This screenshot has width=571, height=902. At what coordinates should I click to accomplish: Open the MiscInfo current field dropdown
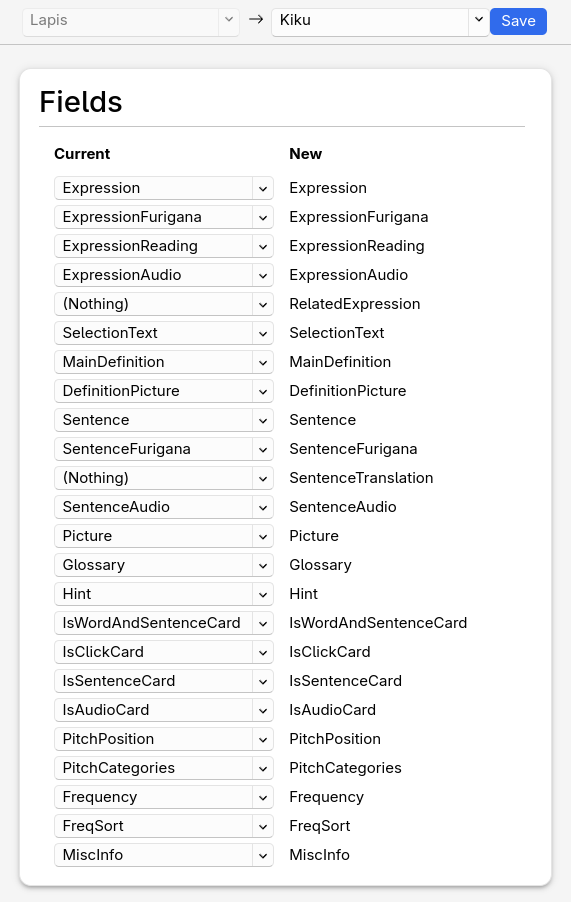164,855
